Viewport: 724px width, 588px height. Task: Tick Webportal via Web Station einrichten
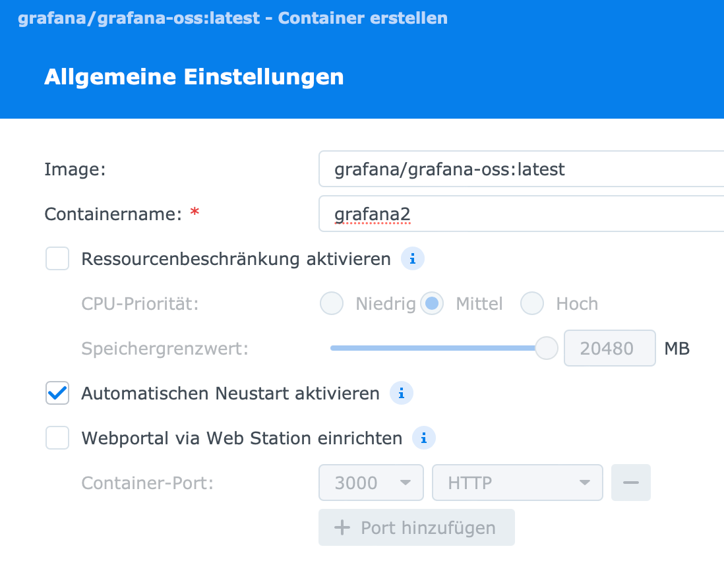click(x=57, y=438)
